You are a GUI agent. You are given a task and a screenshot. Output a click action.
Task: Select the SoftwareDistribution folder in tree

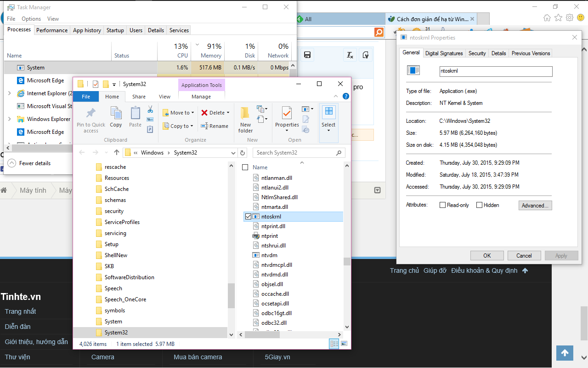(x=129, y=277)
